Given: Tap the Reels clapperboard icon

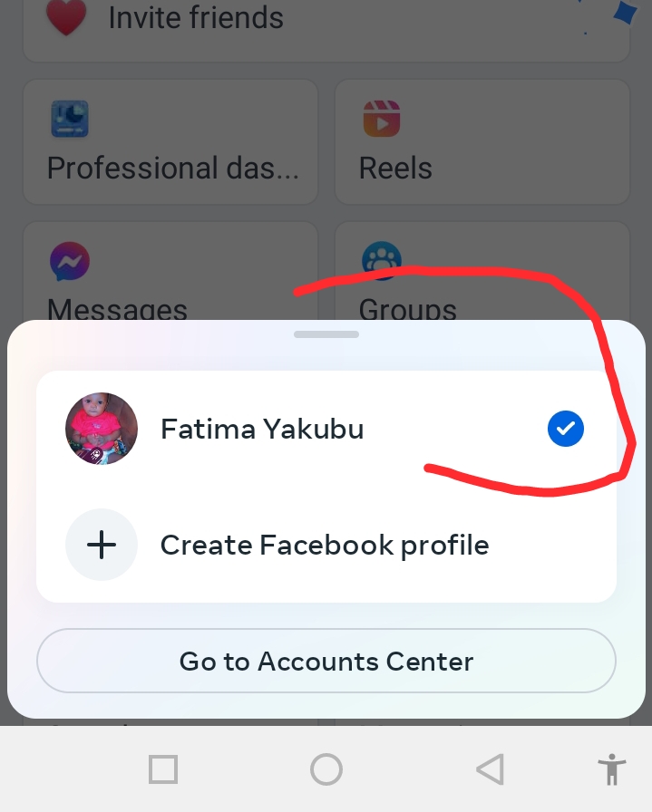Looking at the screenshot, I should pyautogui.click(x=382, y=119).
